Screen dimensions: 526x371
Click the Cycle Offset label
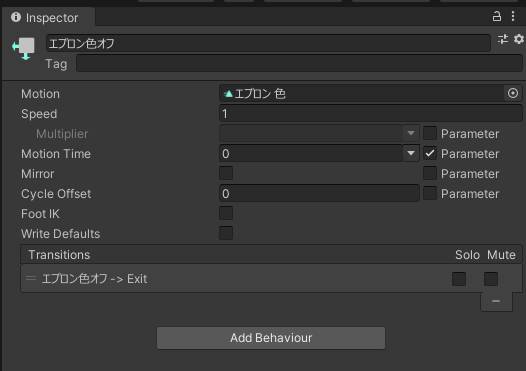56,194
